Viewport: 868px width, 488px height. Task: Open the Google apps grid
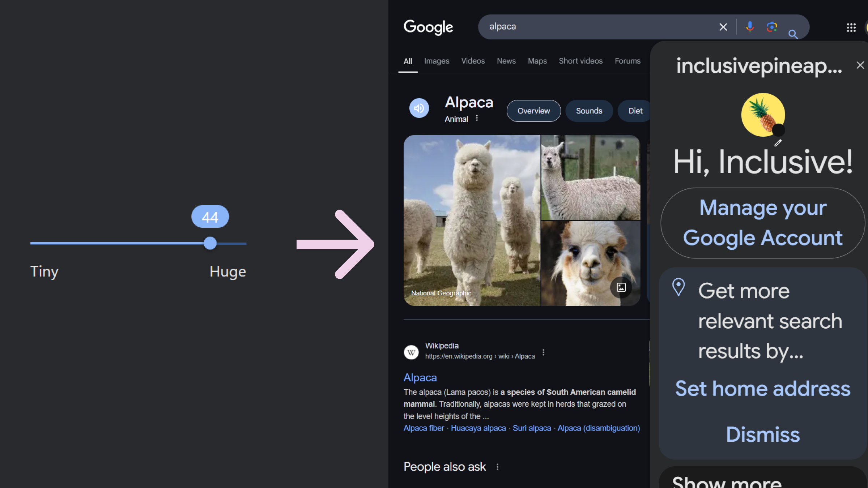click(x=851, y=27)
